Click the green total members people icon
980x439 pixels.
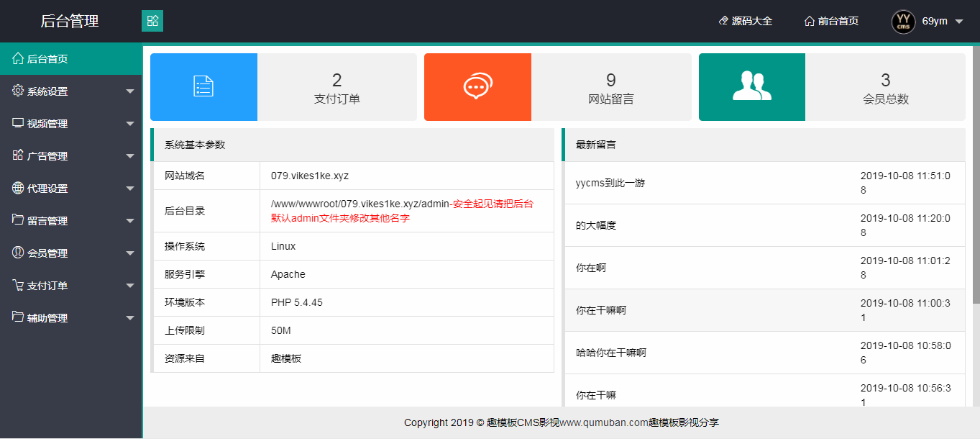tap(751, 86)
